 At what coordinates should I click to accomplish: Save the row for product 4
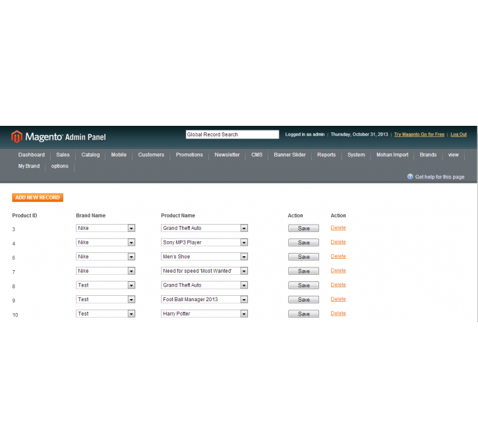pyautogui.click(x=304, y=242)
